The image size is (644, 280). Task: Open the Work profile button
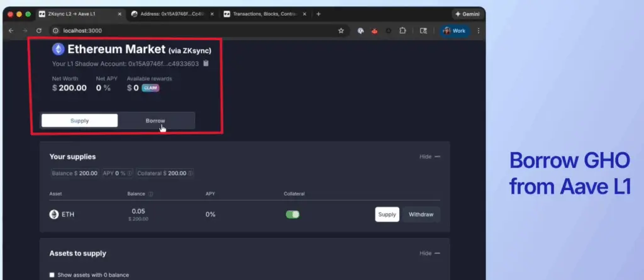pos(455,31)
